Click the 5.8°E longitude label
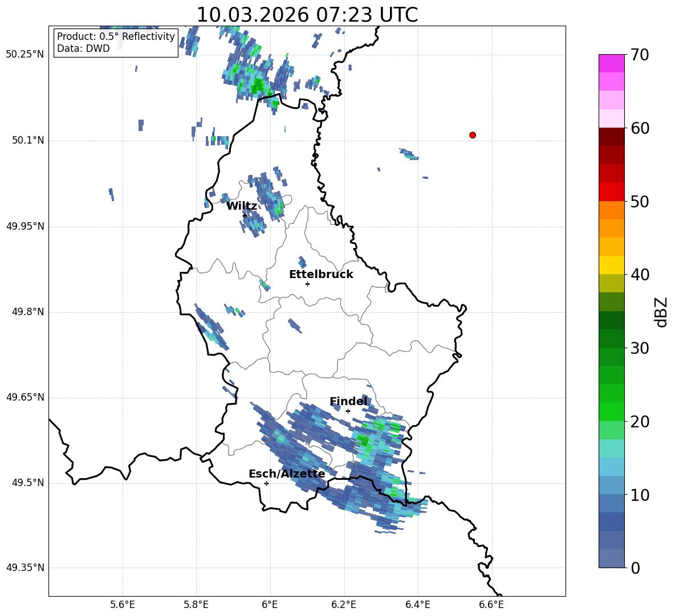675x616 pixels. 196,605
